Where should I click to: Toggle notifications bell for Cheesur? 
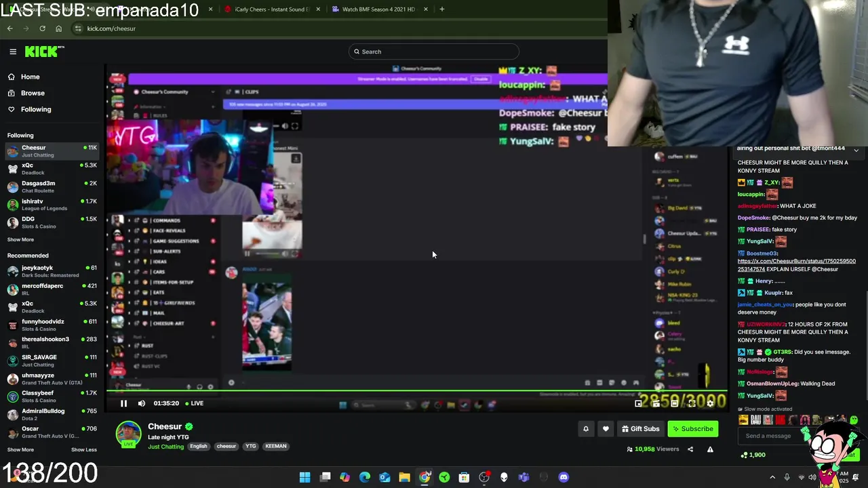[586, 428]
